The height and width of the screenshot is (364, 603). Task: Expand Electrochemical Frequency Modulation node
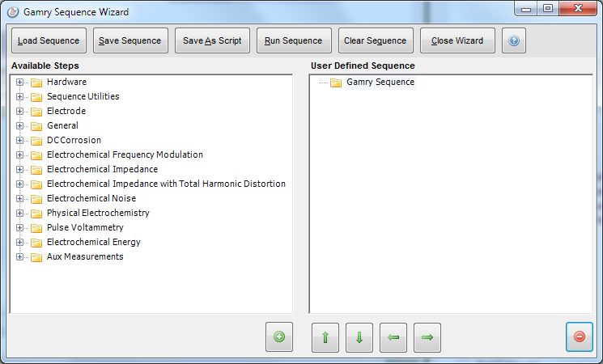pyautogui.click(x=19, y=155)
